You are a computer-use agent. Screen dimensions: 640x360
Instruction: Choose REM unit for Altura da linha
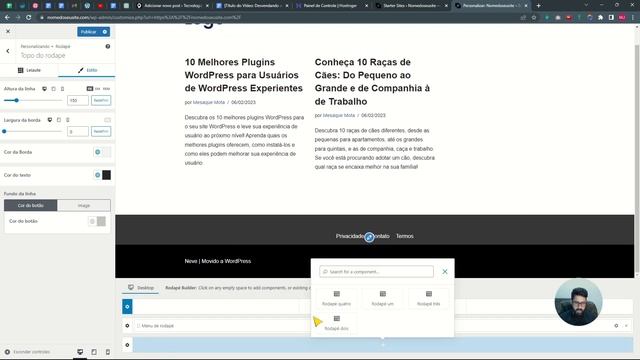[x=107, y=89]
